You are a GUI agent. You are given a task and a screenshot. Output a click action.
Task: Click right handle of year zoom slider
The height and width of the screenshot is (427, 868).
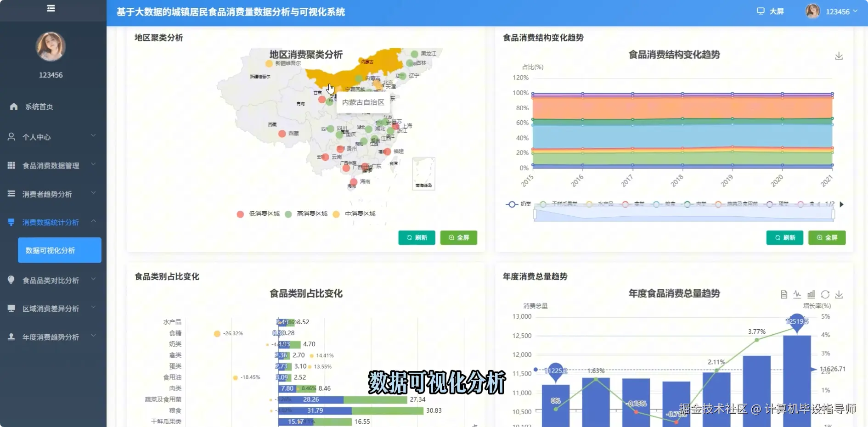pos(833,214)
